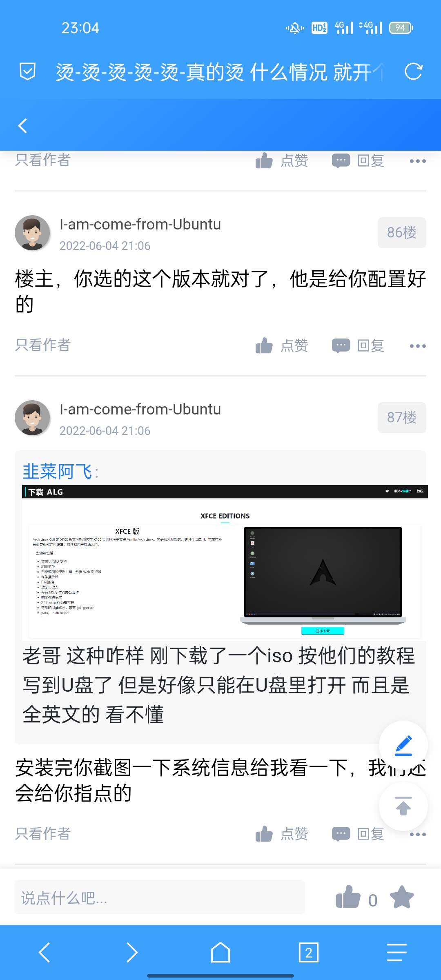This screenshot has height=980, width=441.
Task: Tap the shield security icon beside page title
Action: click(x=27, y=71)
